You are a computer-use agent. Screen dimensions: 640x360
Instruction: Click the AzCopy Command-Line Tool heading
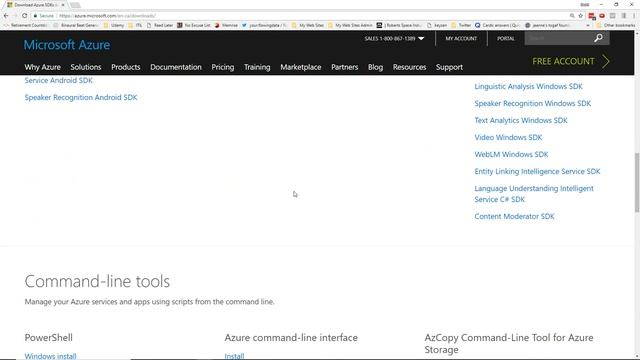509,343
